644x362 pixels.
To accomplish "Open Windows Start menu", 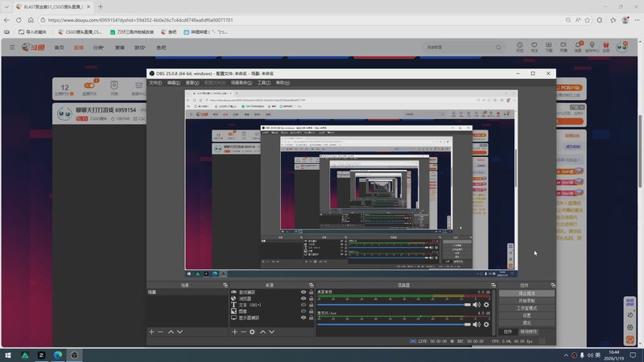I will coord(8,355).
